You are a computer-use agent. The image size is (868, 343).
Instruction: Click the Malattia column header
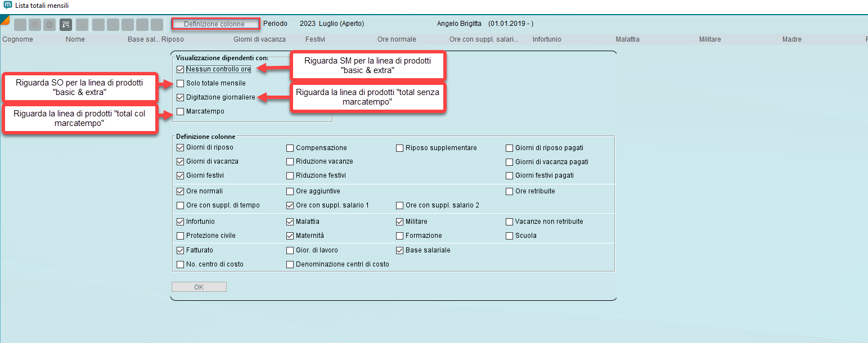(627, 39)
